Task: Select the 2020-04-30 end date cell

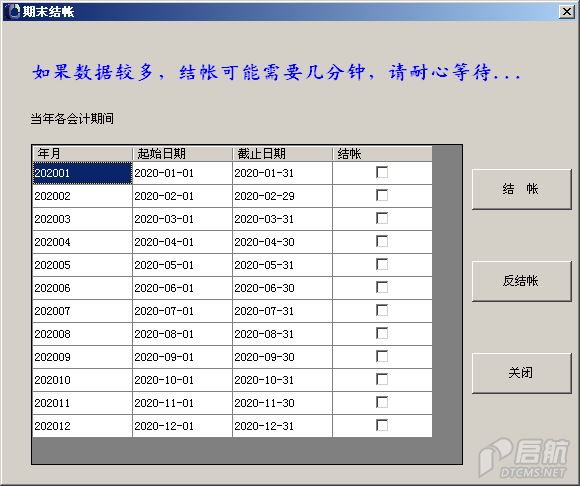Action: [282, 242]
